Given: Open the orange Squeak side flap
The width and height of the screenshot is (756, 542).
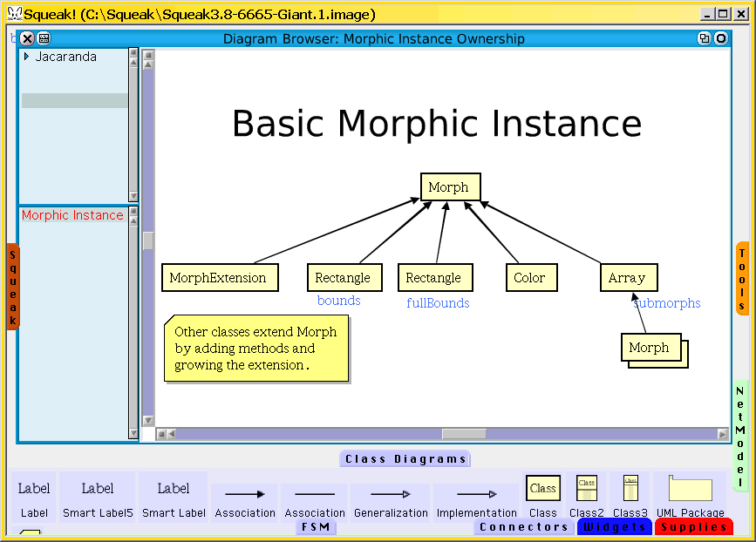Looking at the screenshot, I should coord(13,288).
